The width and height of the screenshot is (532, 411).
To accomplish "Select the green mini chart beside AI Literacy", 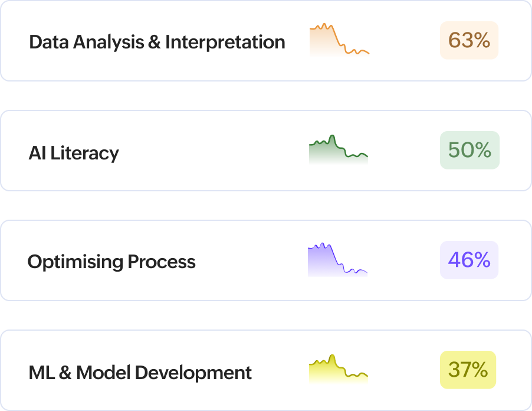I will coord(337,149).
